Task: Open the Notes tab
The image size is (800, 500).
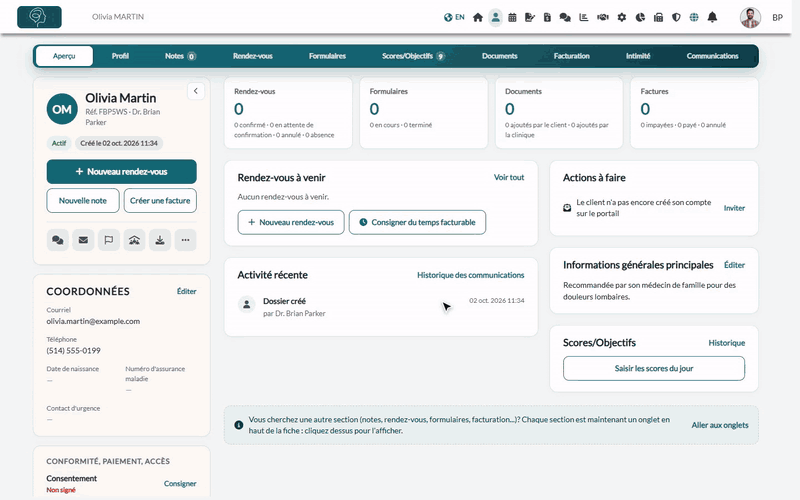Action: pos(180,56)
